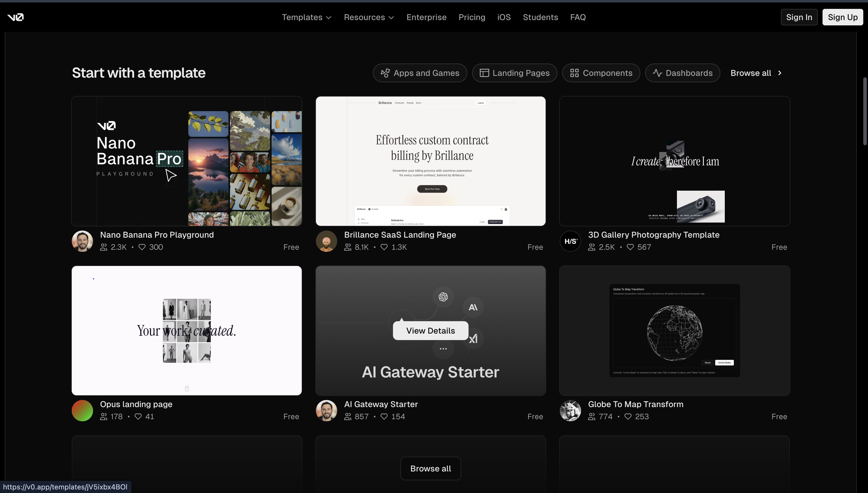This screenshot has height=493, width=868.
Task: Click the Components grid icon
Action: pyautogui.click(x=574, y=73)
